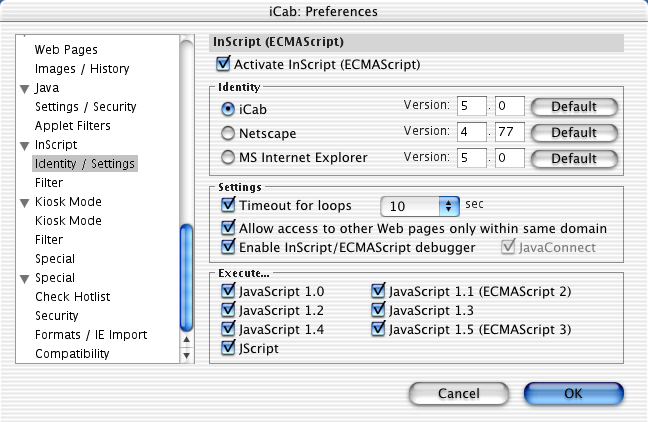
Task: Uncheck JavaScript 1.0 execution
Action: (x=228, y=291)
